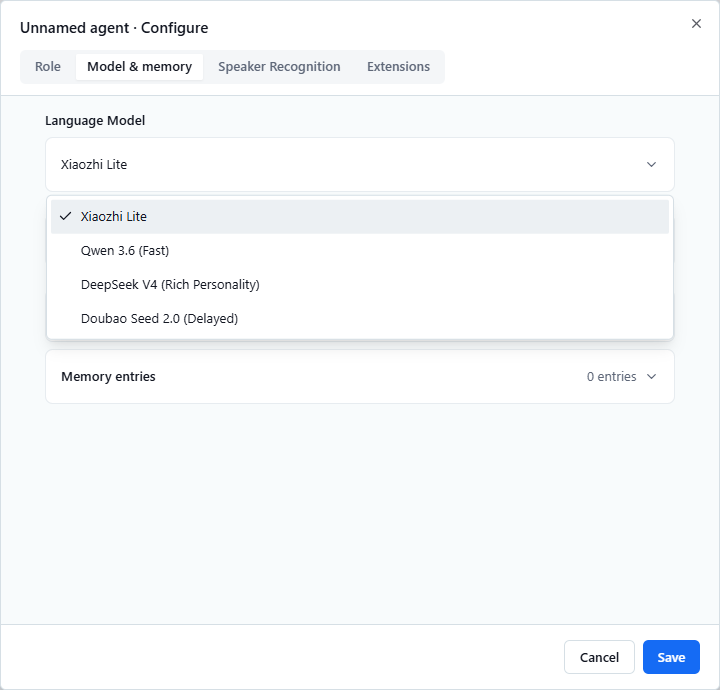Open the Speaker Recognition tab
The width and height of the screenshot is (720, 690).
(279, 67)
